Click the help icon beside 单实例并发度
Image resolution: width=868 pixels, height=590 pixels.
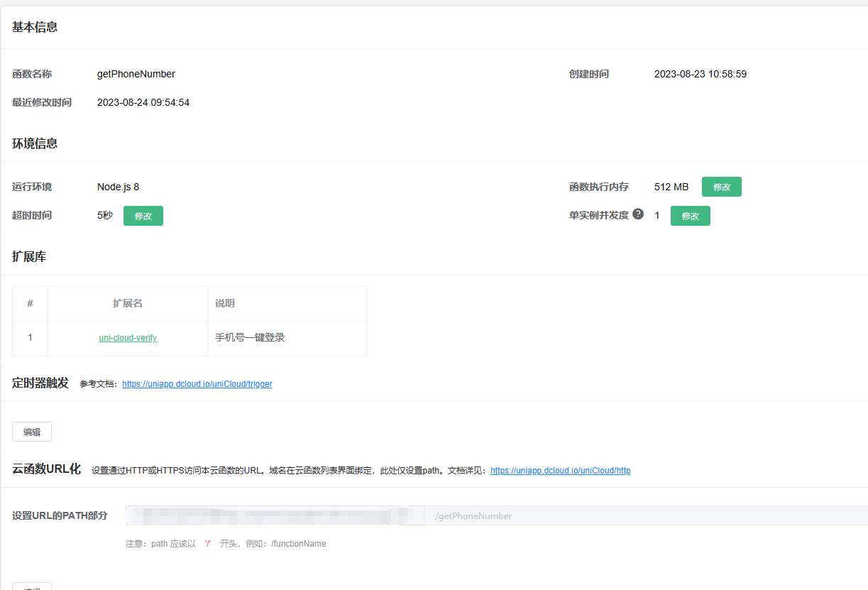pyautogui.click(x=638, y=214)
